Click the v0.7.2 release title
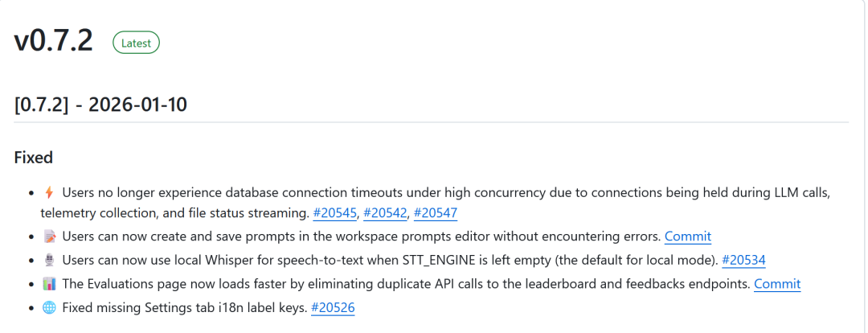Screen dimensions: 868x333 point(54,42)
